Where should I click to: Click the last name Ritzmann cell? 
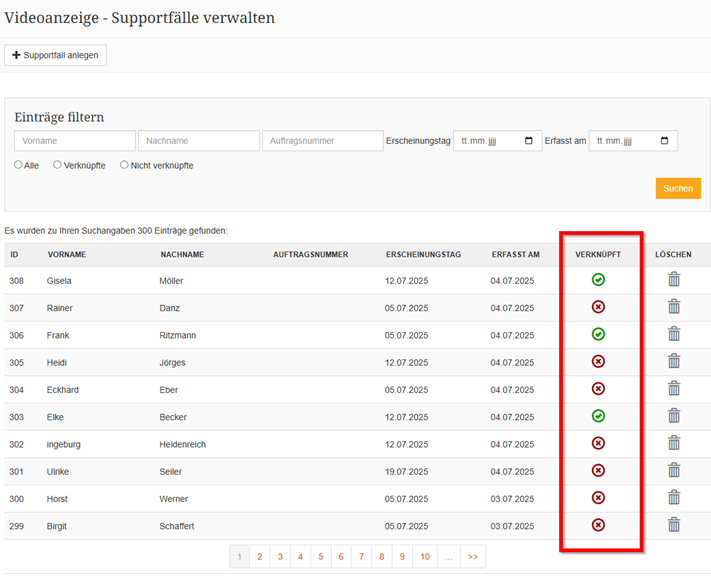pyautogui.click(x=178, y=335)
